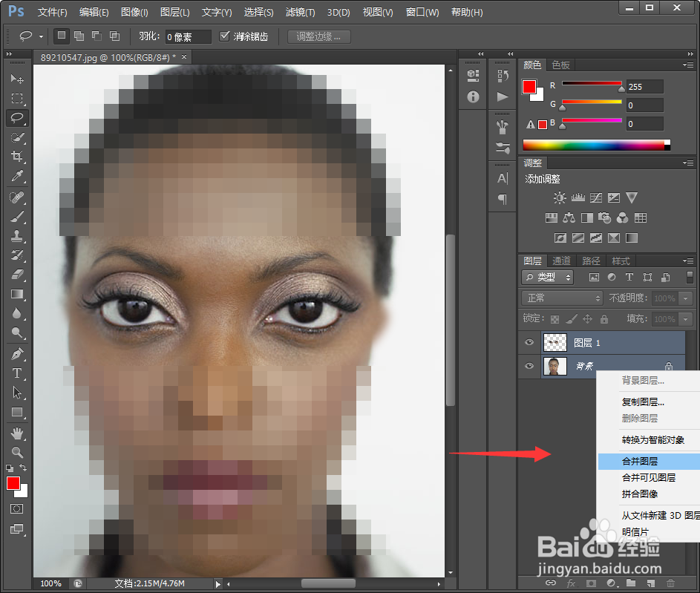This screenshot has height=593, width=700.
Task: Select the Dodge tool
Action: 17,332
